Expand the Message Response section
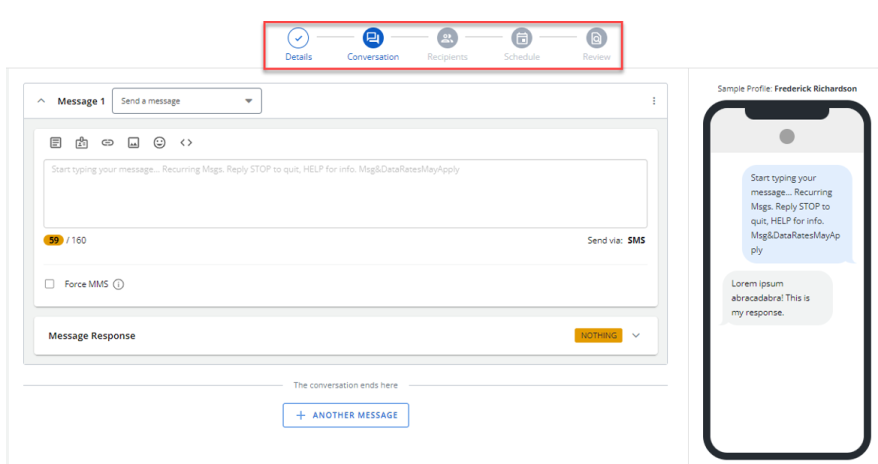 pyautogui.click(x=637, y=336)
